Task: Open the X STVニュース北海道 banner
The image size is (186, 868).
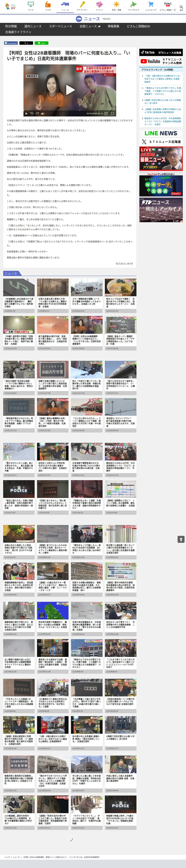Action: tap(161, 142)
